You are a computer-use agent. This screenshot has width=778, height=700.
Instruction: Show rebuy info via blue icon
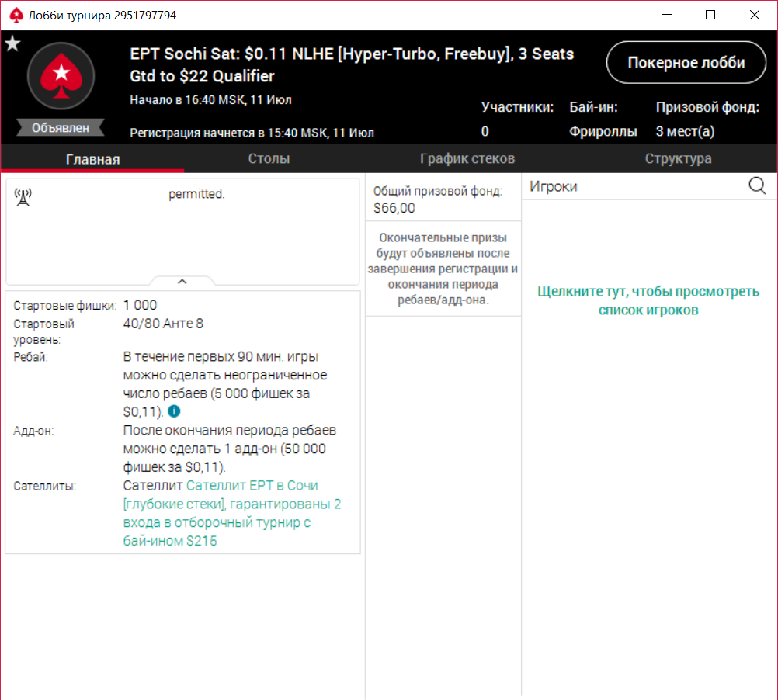click(x=174, y=411)
